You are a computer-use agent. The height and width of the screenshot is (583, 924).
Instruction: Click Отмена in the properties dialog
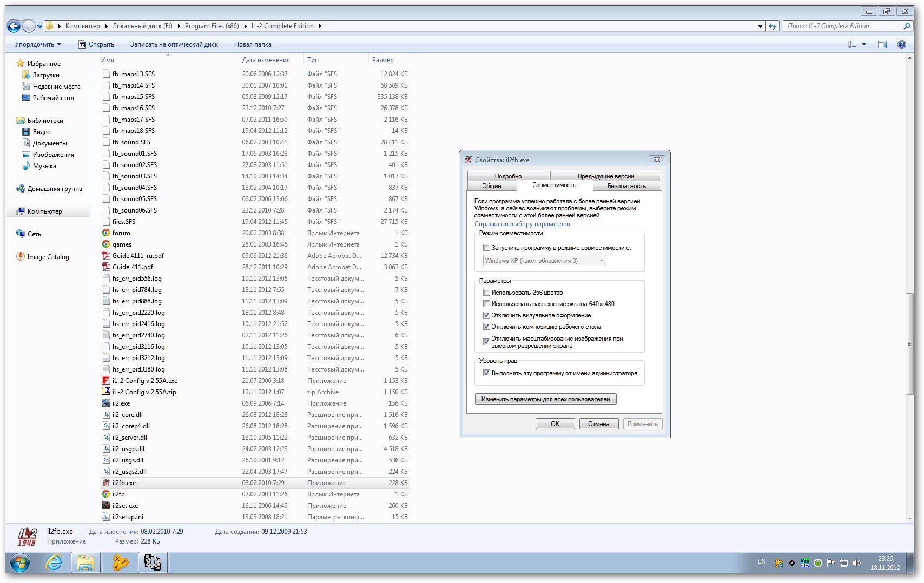(599, 424)
